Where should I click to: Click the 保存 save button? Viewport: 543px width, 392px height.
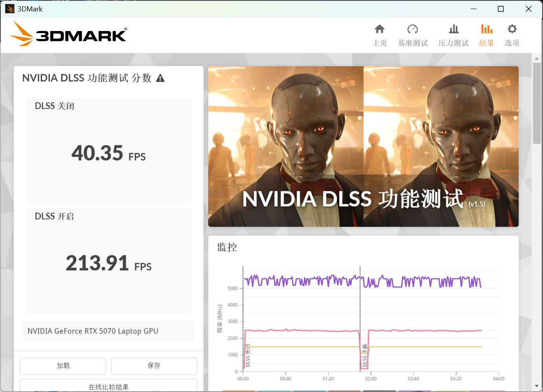pyautogui.click(x=154, y=366)
